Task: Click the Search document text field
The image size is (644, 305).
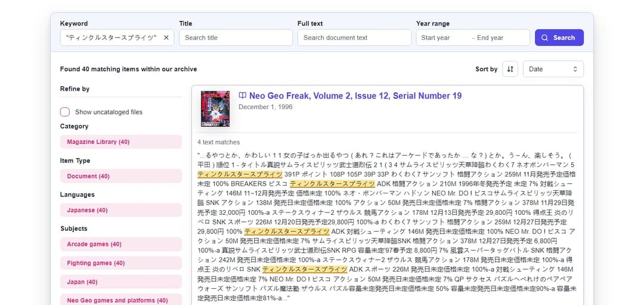Action: pos(354,38)
